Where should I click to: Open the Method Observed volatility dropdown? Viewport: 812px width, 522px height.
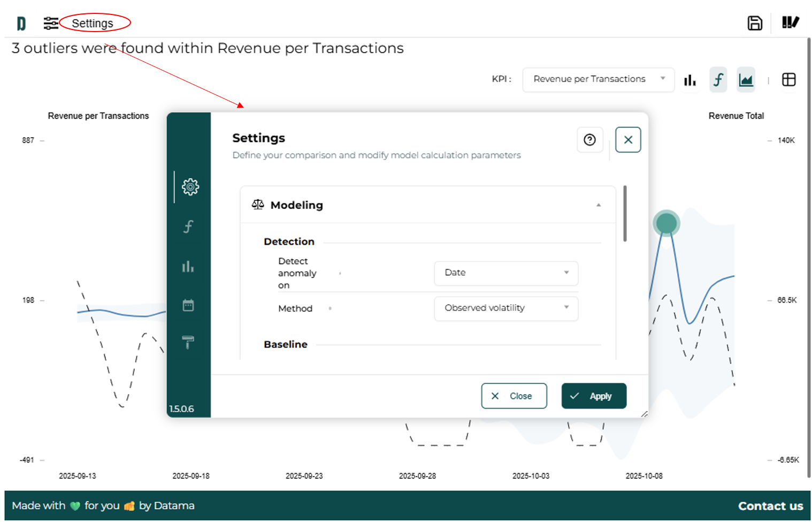505,308
